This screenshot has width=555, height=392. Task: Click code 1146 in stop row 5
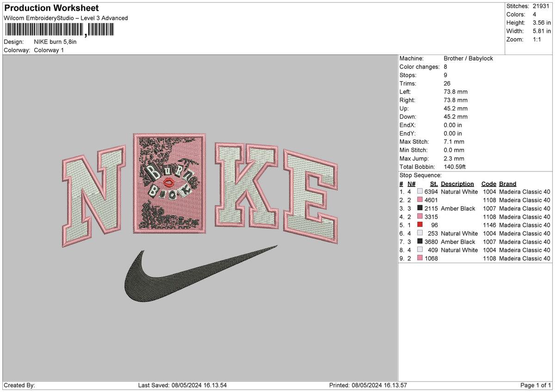[489, 225]
